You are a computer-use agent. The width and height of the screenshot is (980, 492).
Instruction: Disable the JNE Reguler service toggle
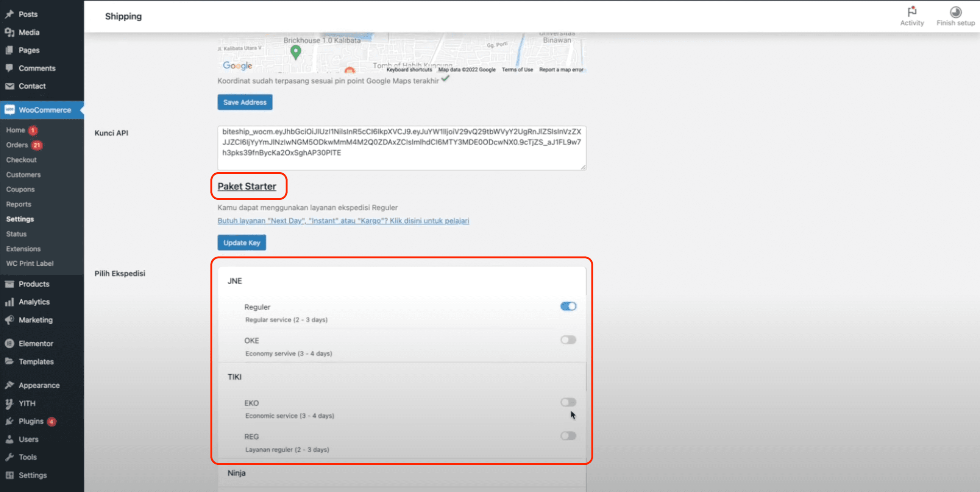(568, 307)
